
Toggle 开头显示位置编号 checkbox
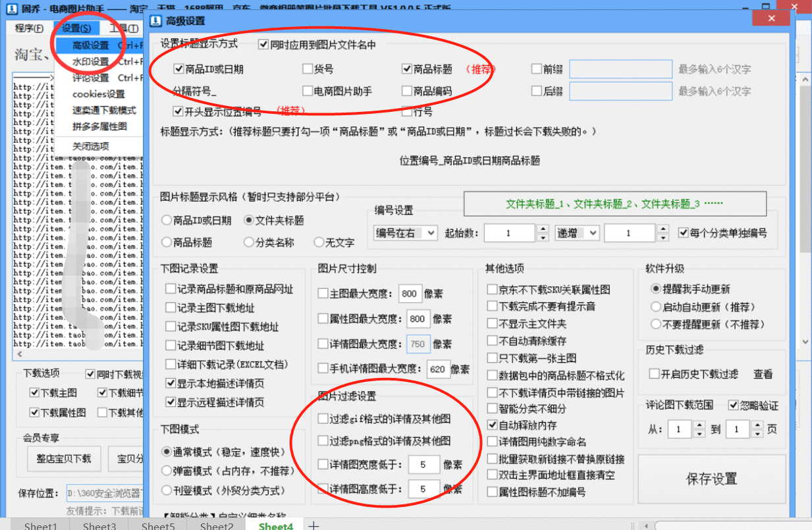click(x=217, y=111)
